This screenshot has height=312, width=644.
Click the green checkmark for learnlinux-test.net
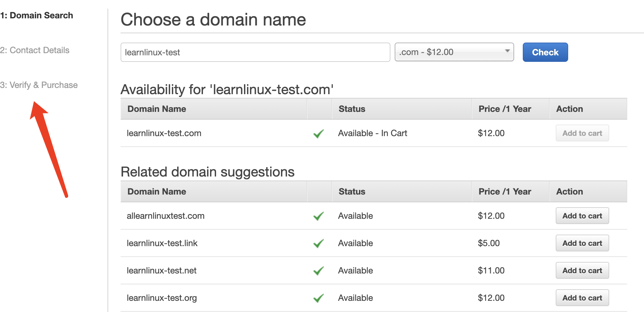[319, 271]
